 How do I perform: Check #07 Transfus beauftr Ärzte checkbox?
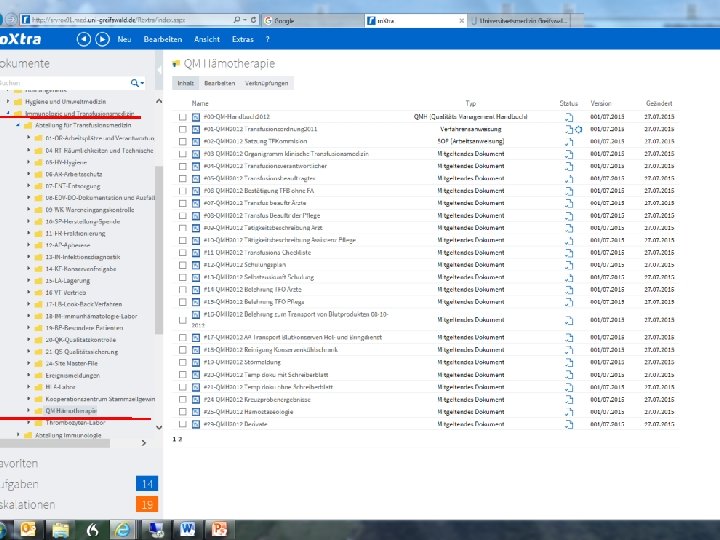tap(183, 203)
